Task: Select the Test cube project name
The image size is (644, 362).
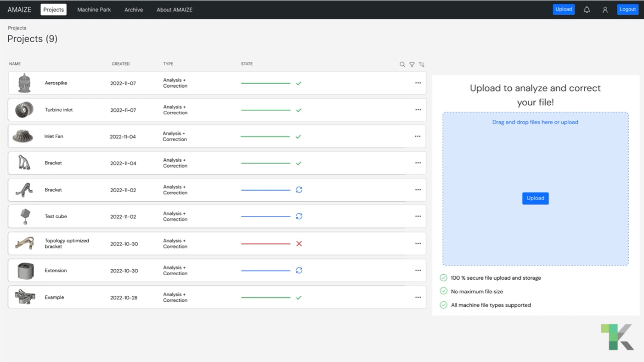Action: pyautogui.click(x=56, y=216)
